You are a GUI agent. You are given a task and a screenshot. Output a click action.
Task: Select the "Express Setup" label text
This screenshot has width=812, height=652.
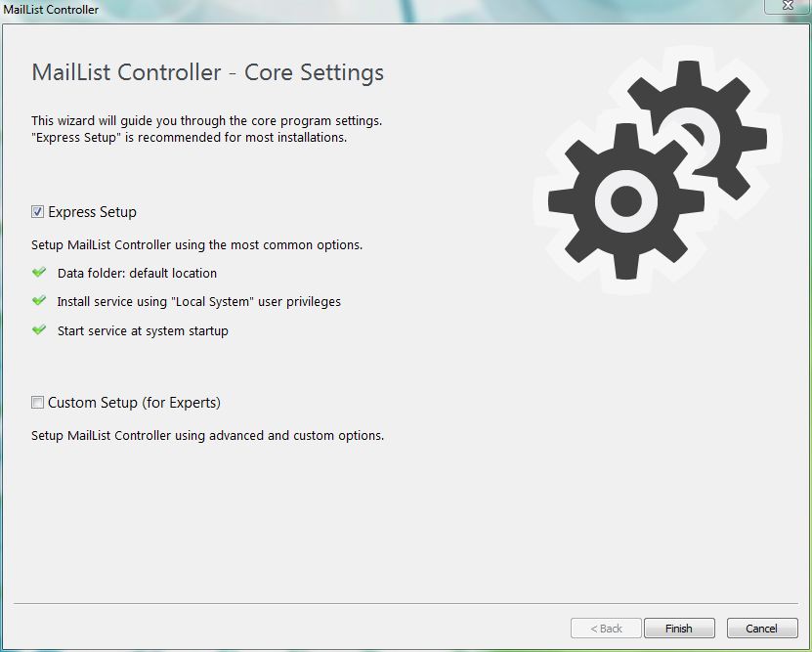click(92, 212)
